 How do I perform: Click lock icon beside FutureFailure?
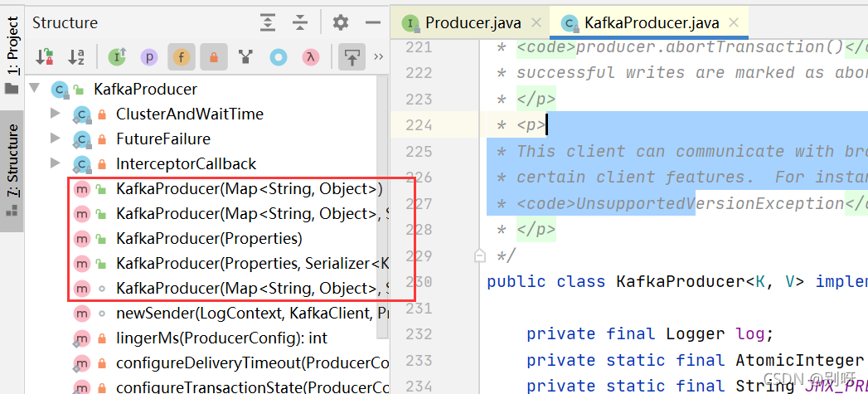(x=101, y=139)
